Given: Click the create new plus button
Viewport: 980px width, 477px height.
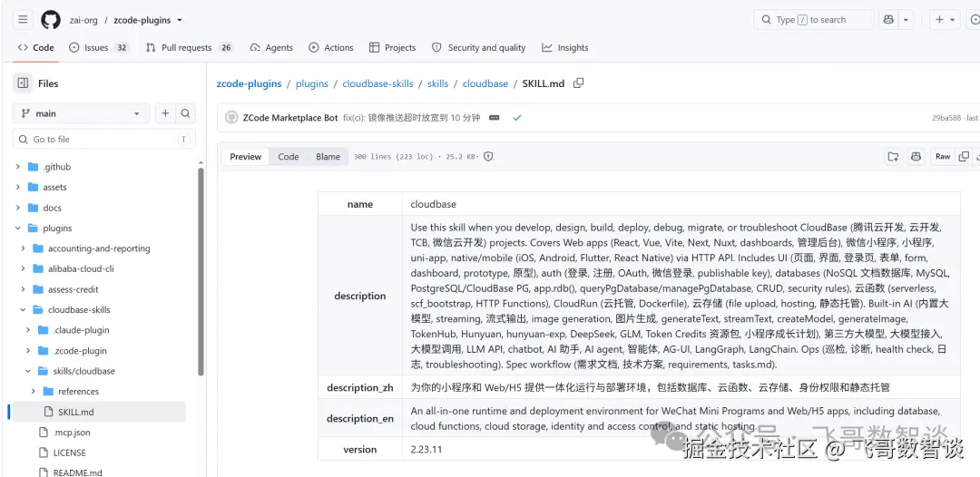Looking at the screenshot, I should coord(939,20).
